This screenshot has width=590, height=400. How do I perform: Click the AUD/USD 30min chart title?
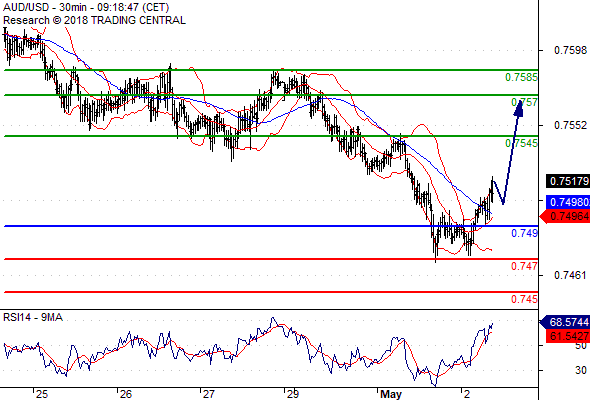coord(86,7)
